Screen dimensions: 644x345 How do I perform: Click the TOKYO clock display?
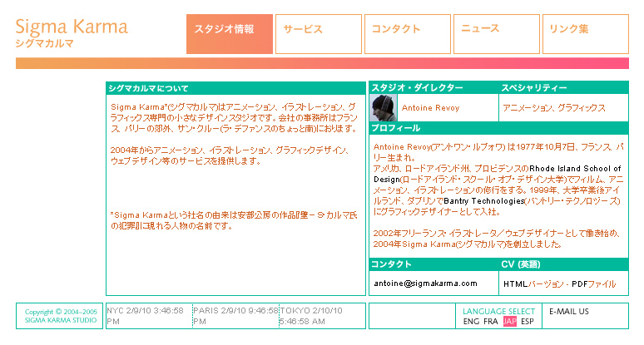pyautogui.click(x=323, y=315)
